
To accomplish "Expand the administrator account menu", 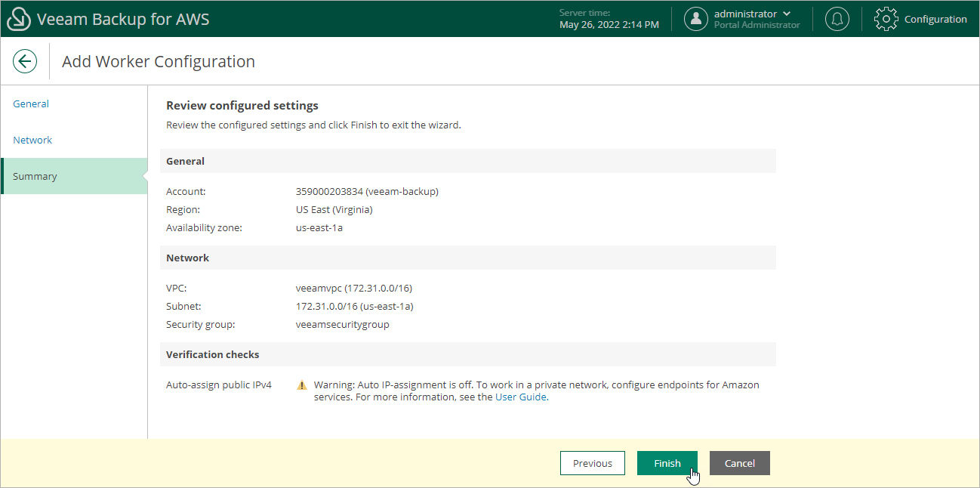I will pos(787,13).
